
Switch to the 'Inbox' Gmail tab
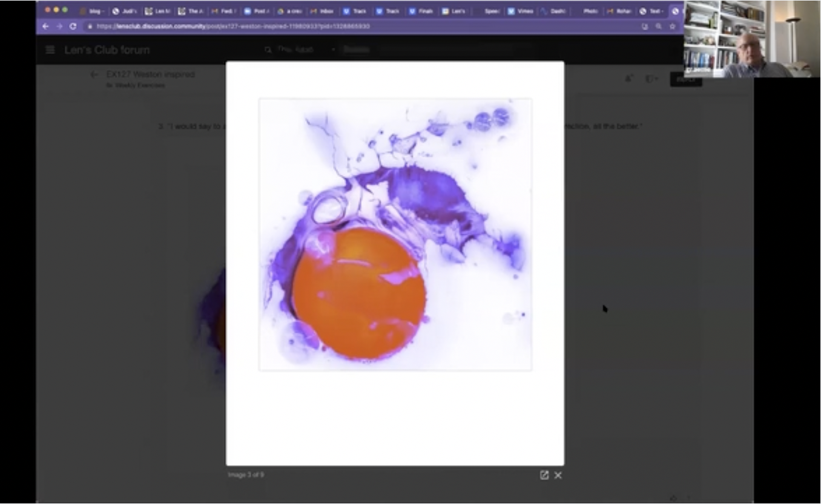(x=321, y=11)
